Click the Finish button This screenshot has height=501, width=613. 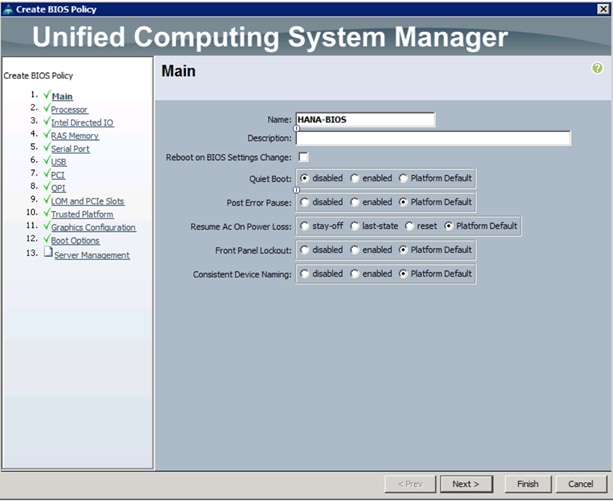pyautogui.click(x=528, y=484)
